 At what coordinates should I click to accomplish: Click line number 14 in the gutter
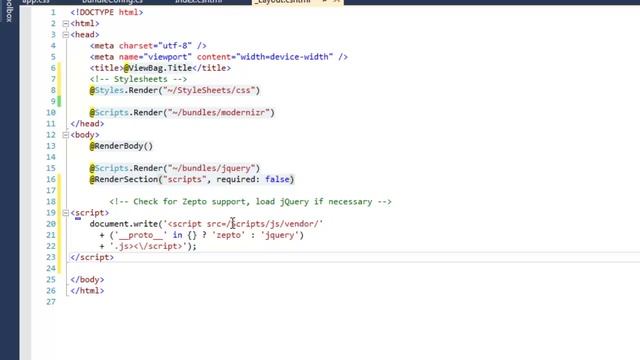pyautogui.click(x=51, y=157)
